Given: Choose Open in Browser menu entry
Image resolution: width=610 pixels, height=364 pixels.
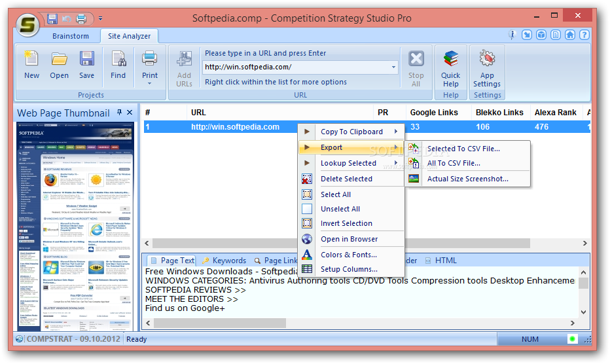Looking at the screenshot, I should (351, 239).
